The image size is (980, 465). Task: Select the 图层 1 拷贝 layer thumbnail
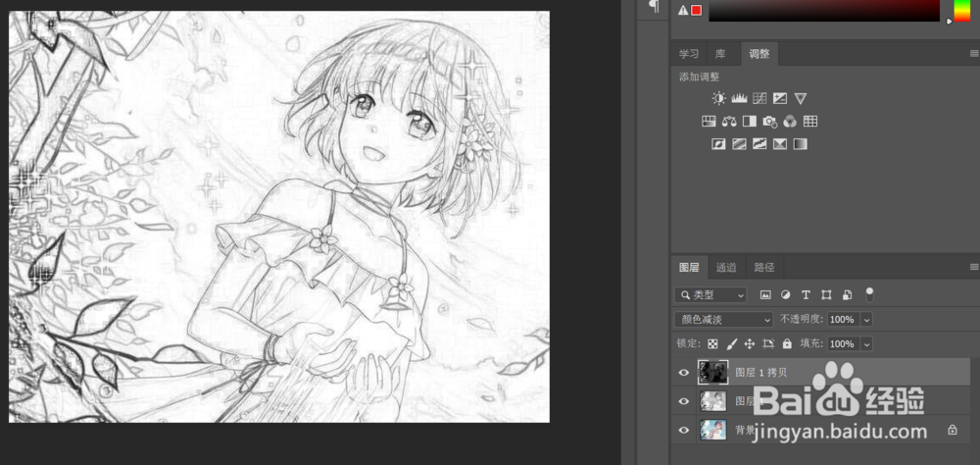pos(712,373)
